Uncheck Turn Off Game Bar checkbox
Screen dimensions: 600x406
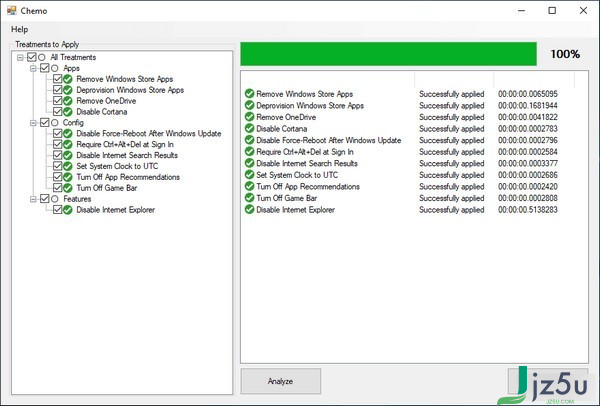(57, 188)
